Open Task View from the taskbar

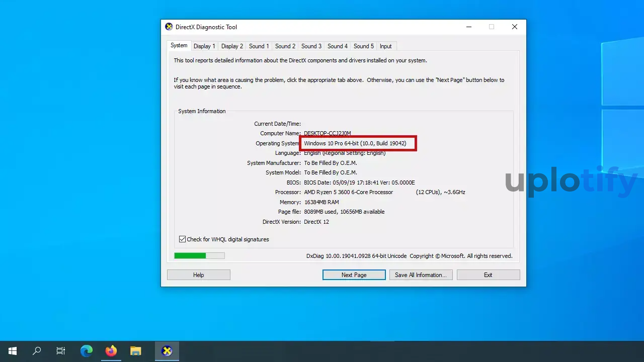pos(61,351)
